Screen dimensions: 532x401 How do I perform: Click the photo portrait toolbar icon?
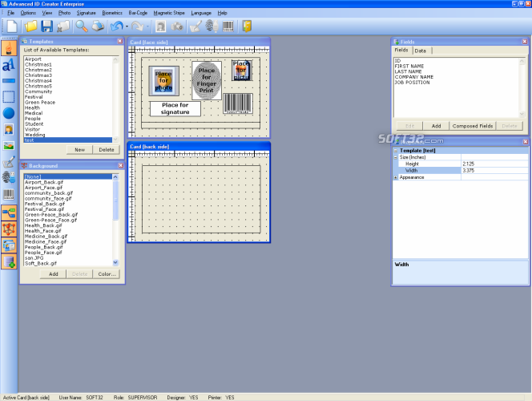pos(160,26)
